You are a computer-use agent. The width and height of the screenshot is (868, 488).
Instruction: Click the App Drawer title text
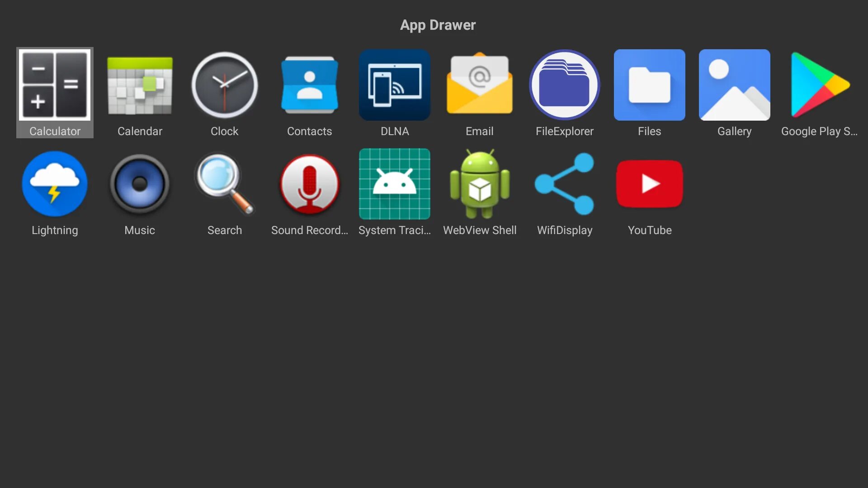438,25
